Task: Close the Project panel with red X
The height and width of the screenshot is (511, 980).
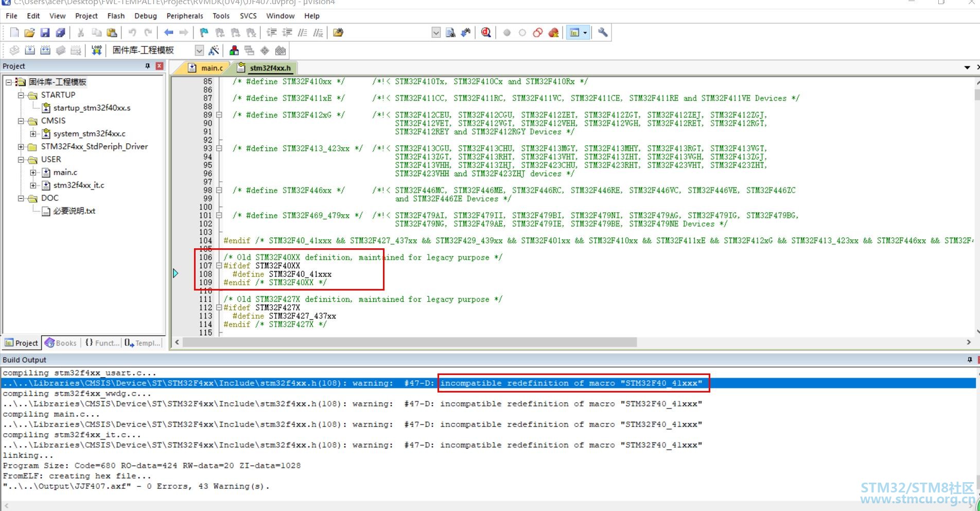Action: tap(160, 66)
